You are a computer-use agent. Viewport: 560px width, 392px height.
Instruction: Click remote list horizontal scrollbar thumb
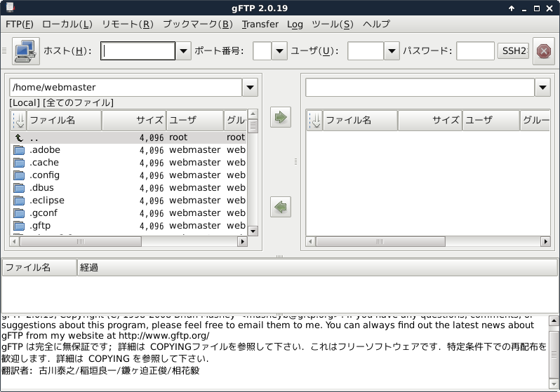click(x=380, y=242)
